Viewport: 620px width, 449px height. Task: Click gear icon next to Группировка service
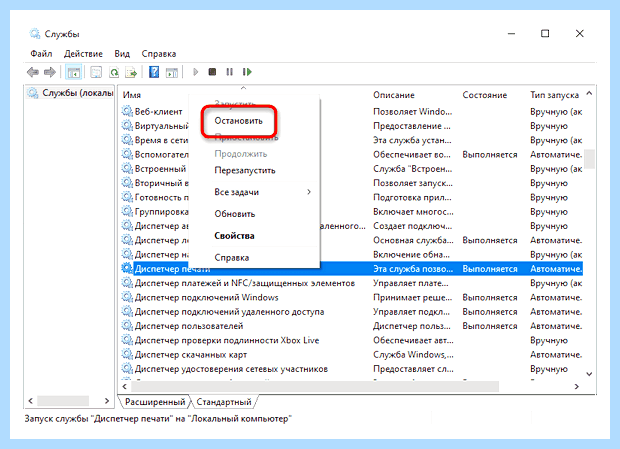[127, 211]
